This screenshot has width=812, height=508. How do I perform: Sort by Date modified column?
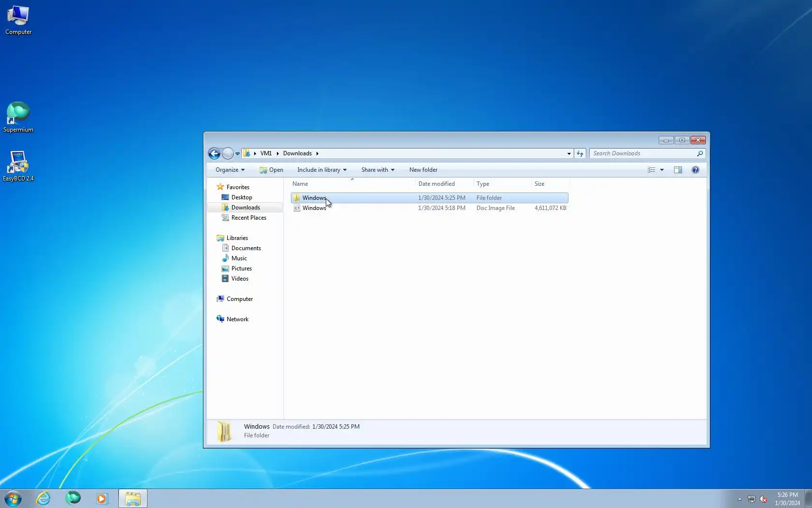444,184
